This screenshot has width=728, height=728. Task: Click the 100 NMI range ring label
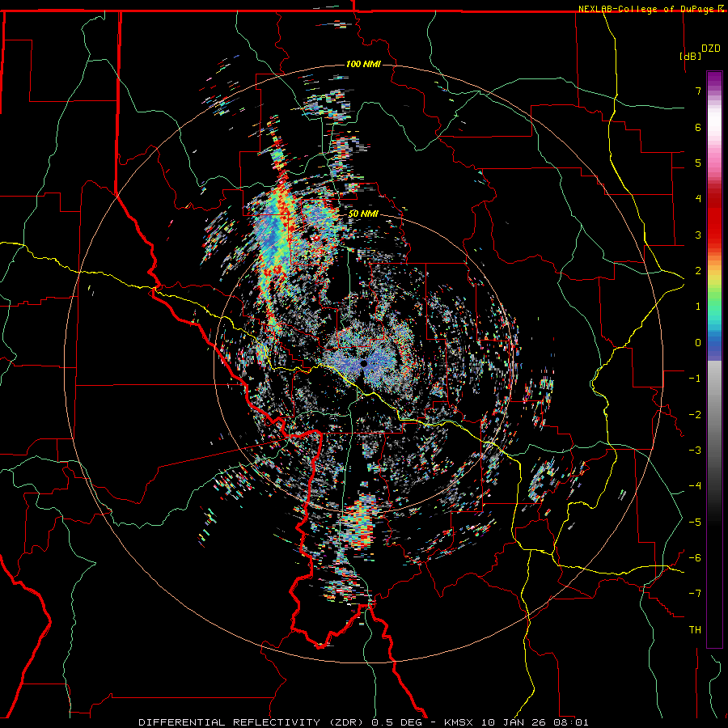tap(363, 64)
